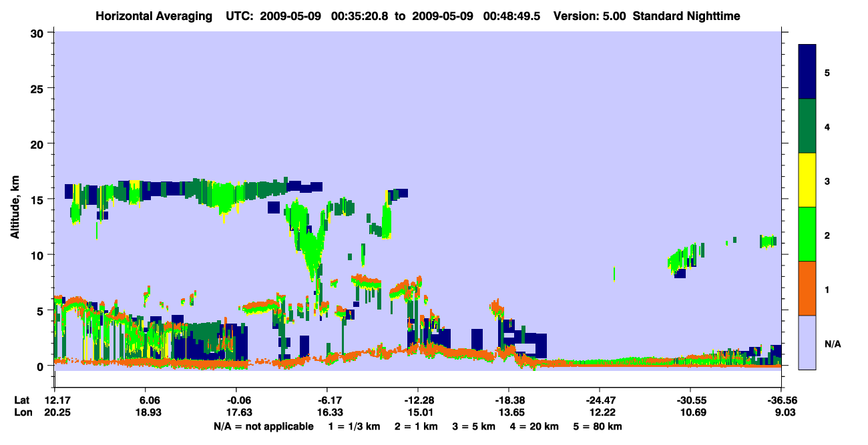Click the "Standard Nighttime" label
Screen dimensions: 868x445
point(686,15)
